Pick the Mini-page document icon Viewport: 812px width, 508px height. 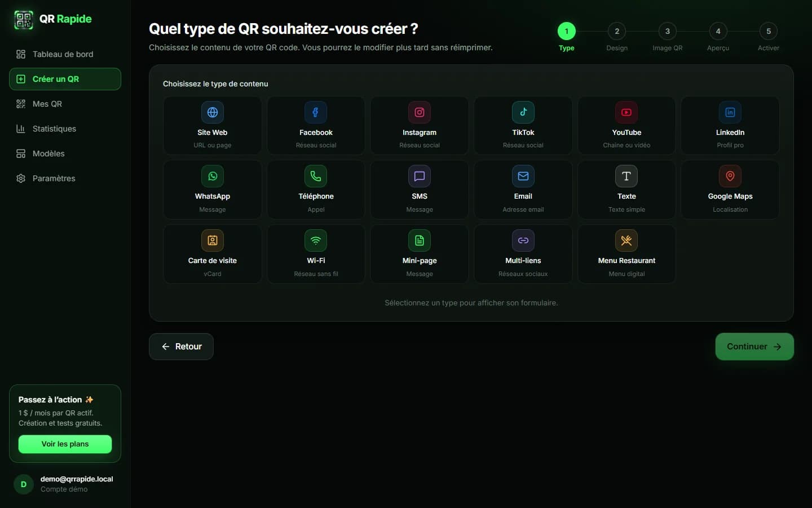pyautogui.click(x=420, y=240)
